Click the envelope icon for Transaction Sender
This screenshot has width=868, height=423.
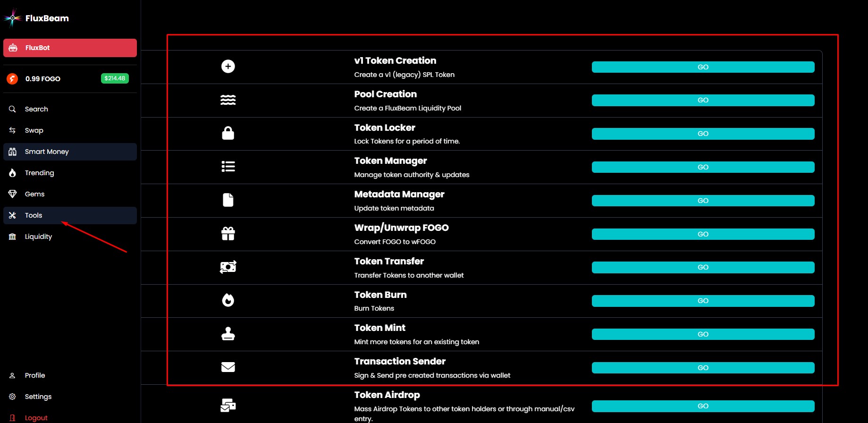(228, 367)
